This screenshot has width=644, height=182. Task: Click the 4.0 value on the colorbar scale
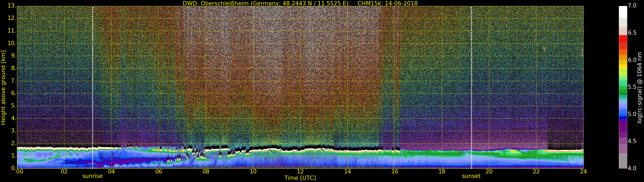(632, 168)
